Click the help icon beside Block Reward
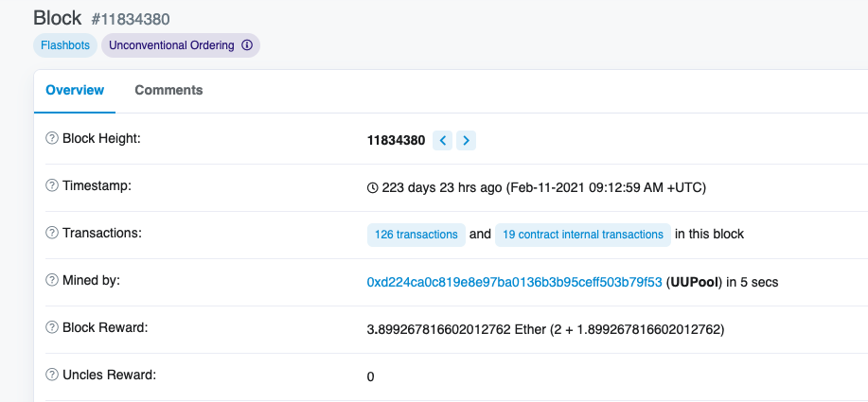868x402 pixels. pos(52,327)
